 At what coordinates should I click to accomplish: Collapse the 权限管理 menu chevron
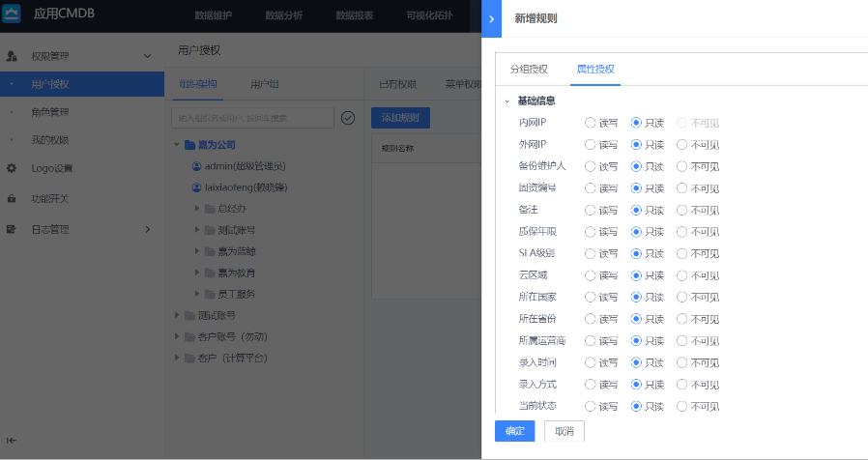(147, 56)
